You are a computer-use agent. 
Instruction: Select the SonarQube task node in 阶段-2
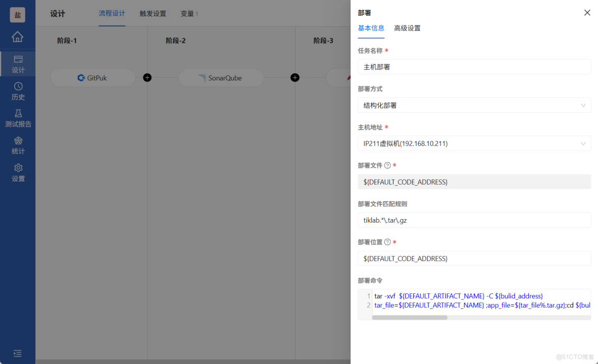pos(221,77)
